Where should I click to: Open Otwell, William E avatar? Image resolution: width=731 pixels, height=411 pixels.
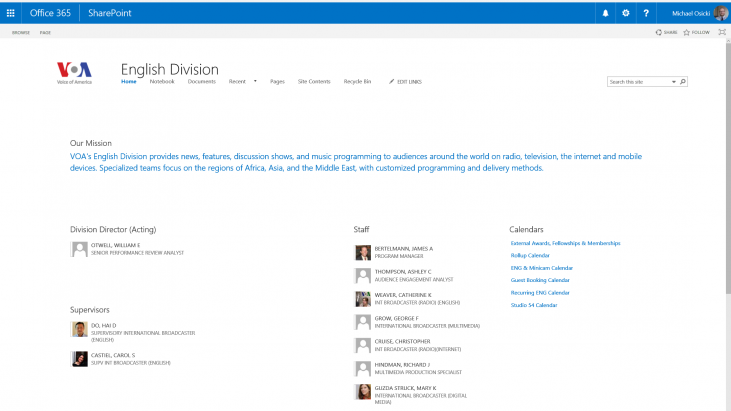pos(79,249)
